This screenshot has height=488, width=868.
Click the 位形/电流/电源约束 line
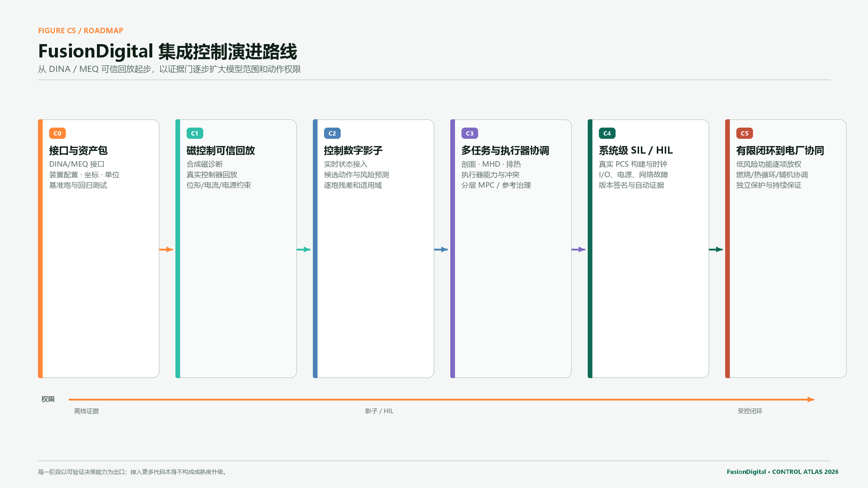pyautogui.click(x=218, y=185)
